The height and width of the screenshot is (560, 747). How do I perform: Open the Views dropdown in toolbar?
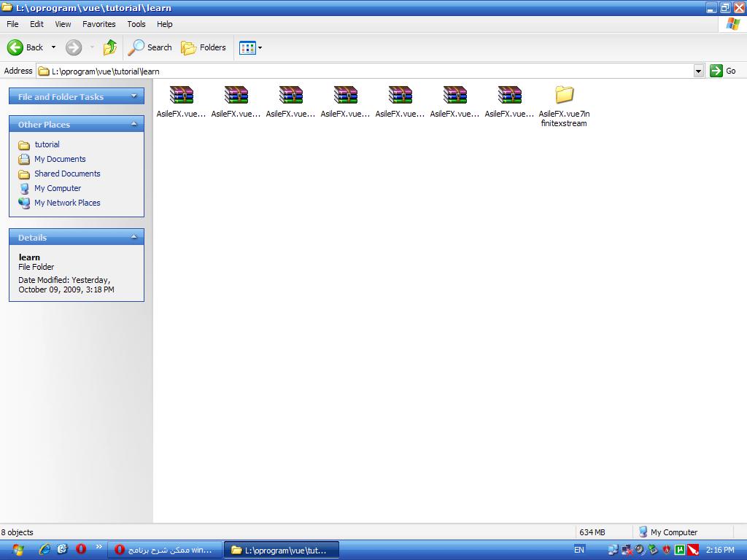point(251,47)
